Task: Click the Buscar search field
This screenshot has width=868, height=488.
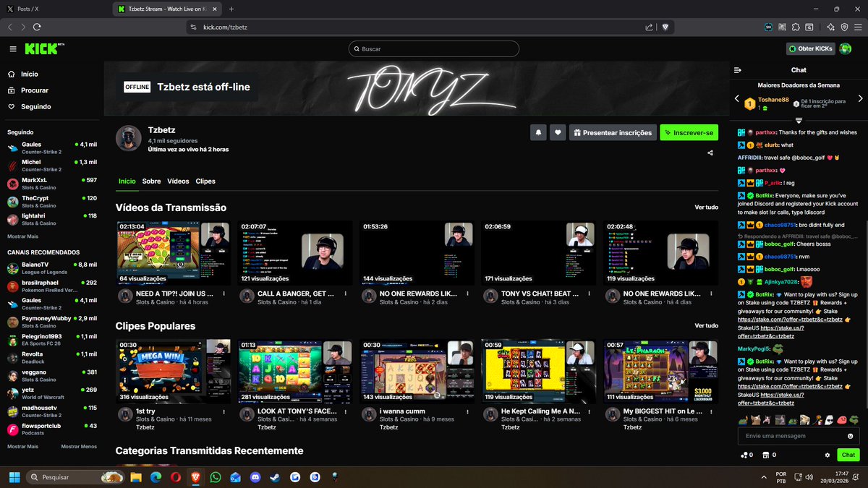Action: point(433,48)
